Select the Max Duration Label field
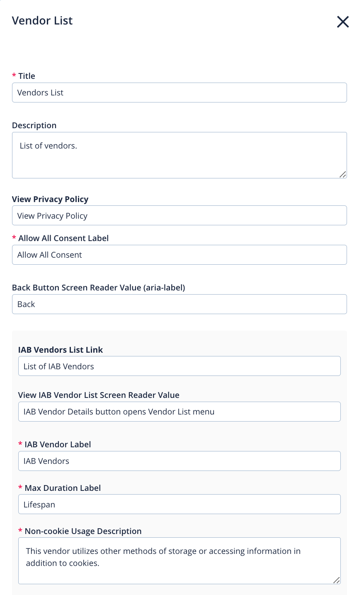Screen dimensions: 364x595 179,505
